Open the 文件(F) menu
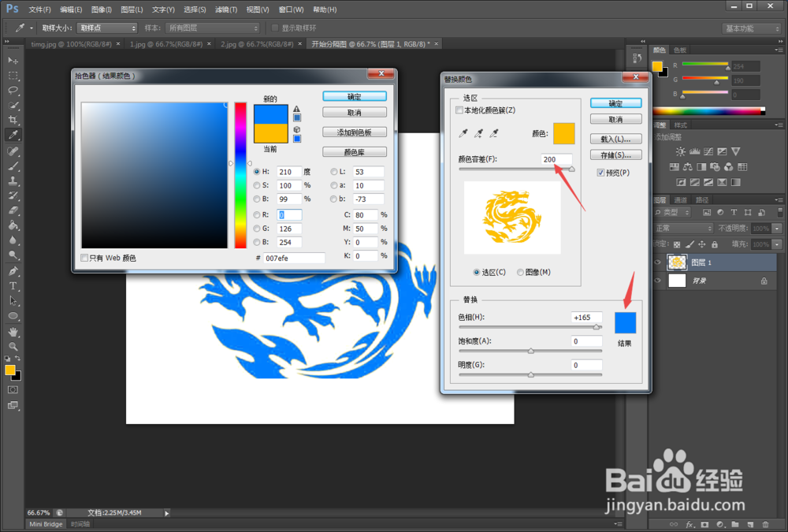Screen dimensions: 788x532 point(39,9)
